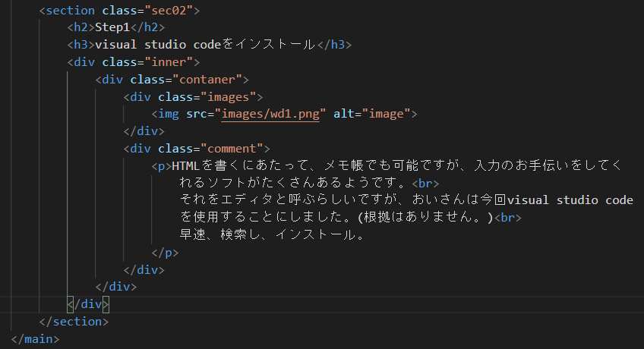The height and width of the screenshot is (349, 644).
Task: Click the h3 opening tag
Action: click(x=81, y=45)
